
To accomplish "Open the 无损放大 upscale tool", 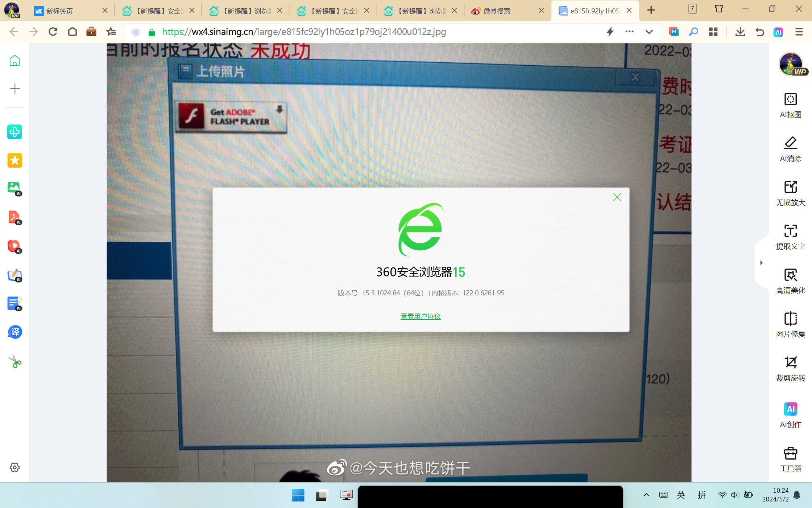I will [x=790, y=193].
